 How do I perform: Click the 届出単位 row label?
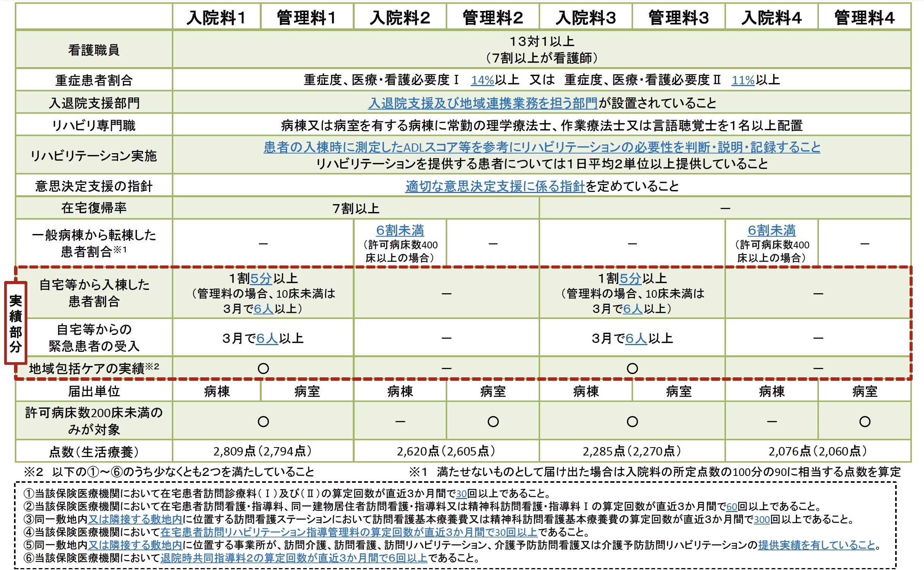click(x=94, y=391)
